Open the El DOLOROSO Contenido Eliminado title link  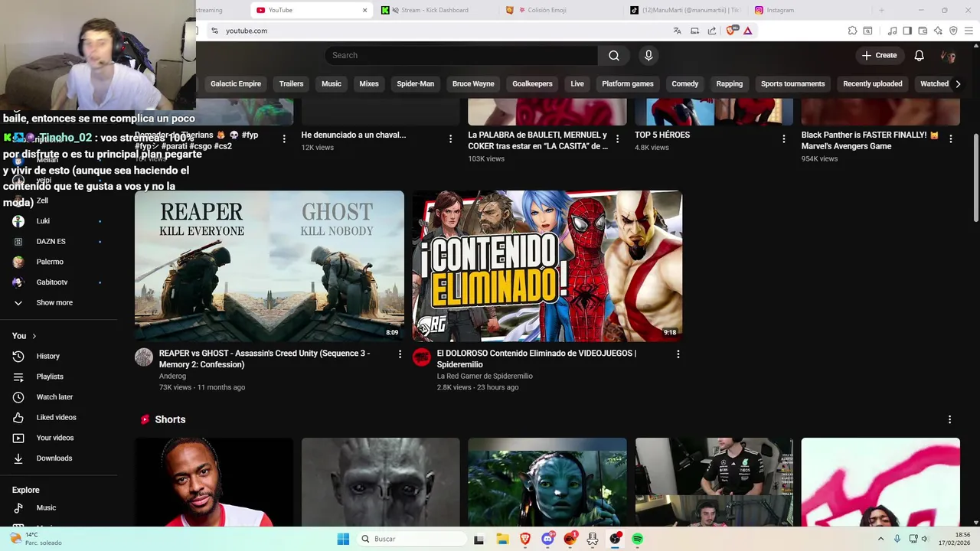click(x=537, y=359)
